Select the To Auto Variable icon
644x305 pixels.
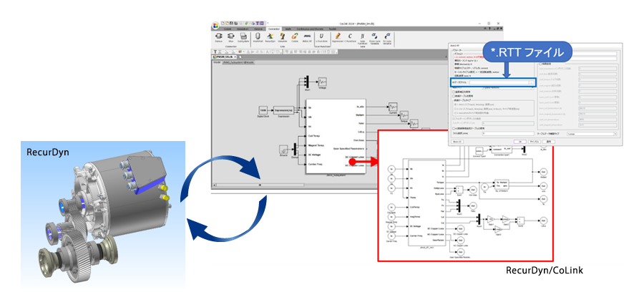point(387,38)
